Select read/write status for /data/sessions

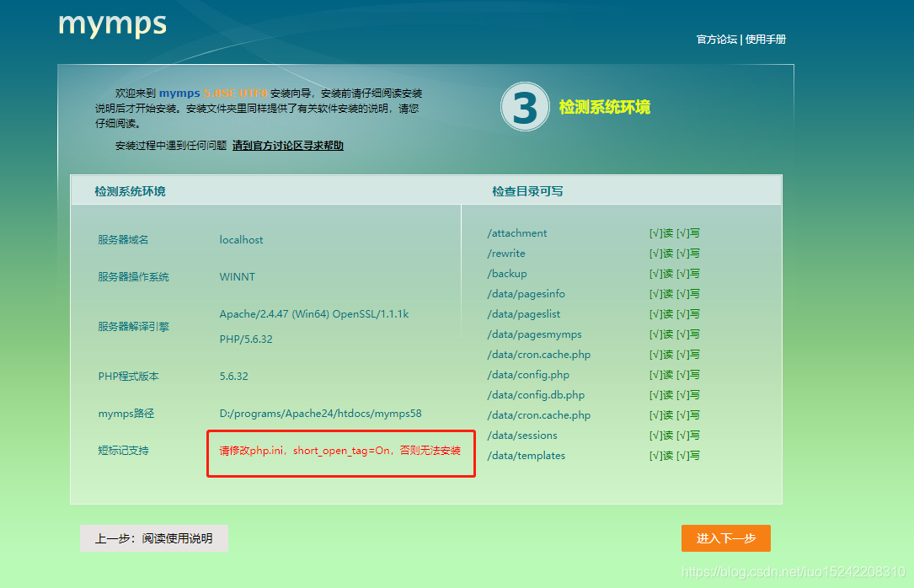click(x=675, y=436)
